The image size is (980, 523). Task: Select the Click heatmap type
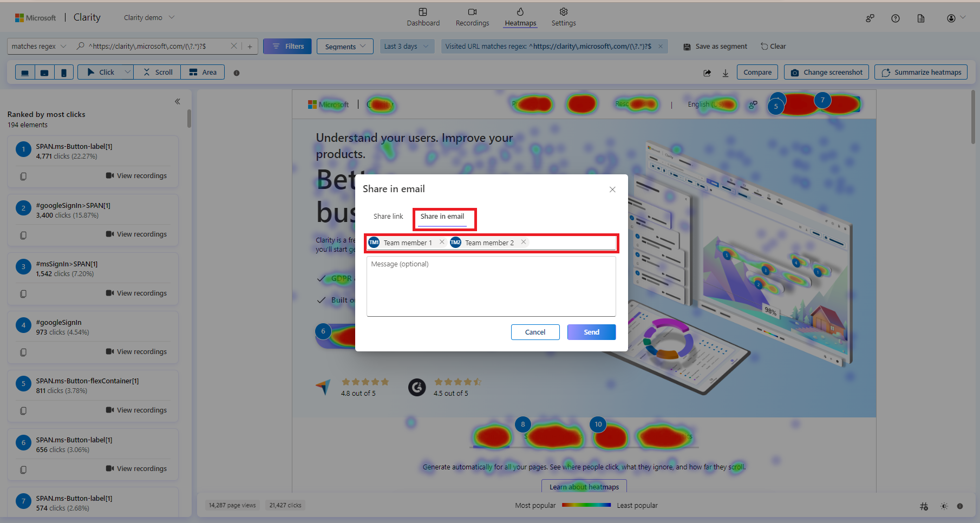[x=101, y=73]
